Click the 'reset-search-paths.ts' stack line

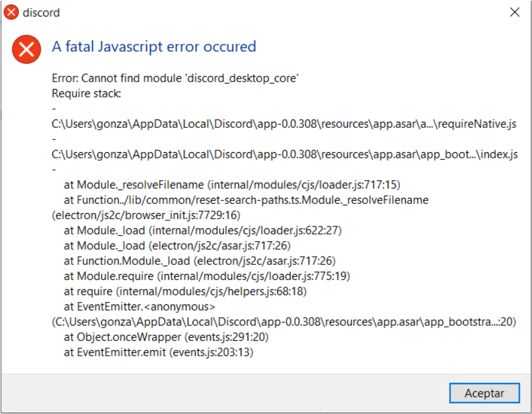coord(246,200)
